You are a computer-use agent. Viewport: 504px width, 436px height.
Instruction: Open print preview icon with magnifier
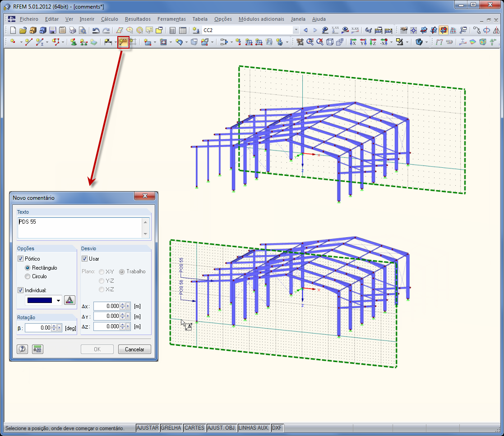(83, 30)
